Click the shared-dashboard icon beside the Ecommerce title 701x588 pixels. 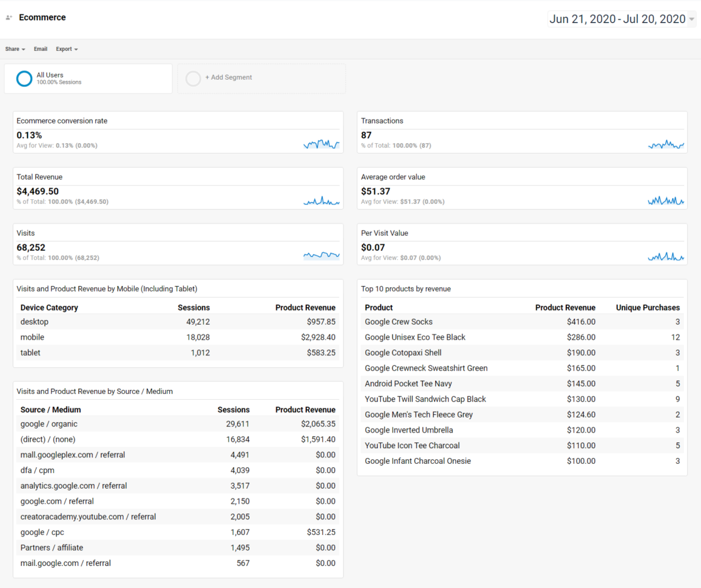[9, 18]
